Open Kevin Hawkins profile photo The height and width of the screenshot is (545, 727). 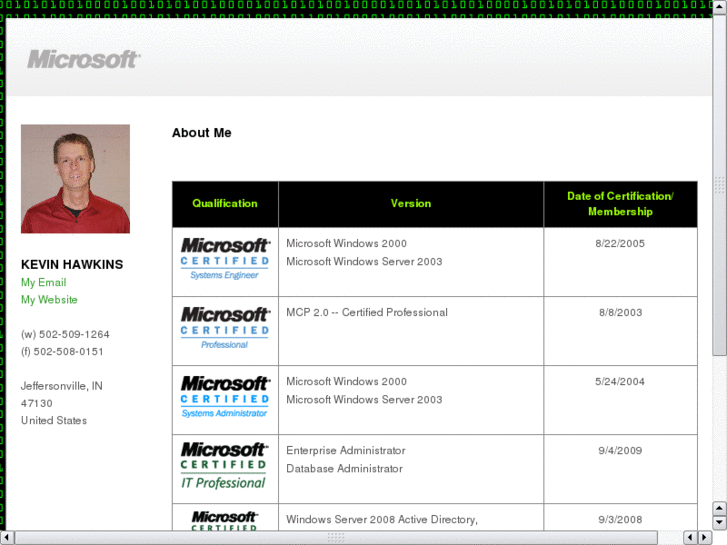pos(75,179)
